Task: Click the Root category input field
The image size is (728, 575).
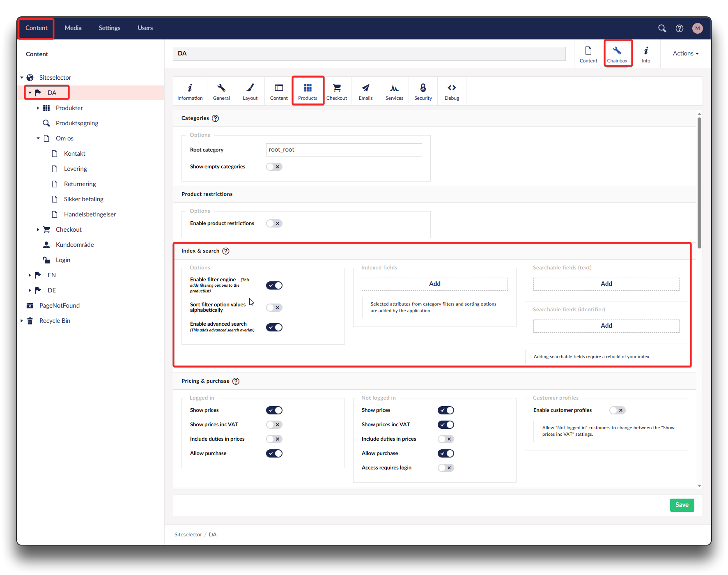Action: point(344,150)
